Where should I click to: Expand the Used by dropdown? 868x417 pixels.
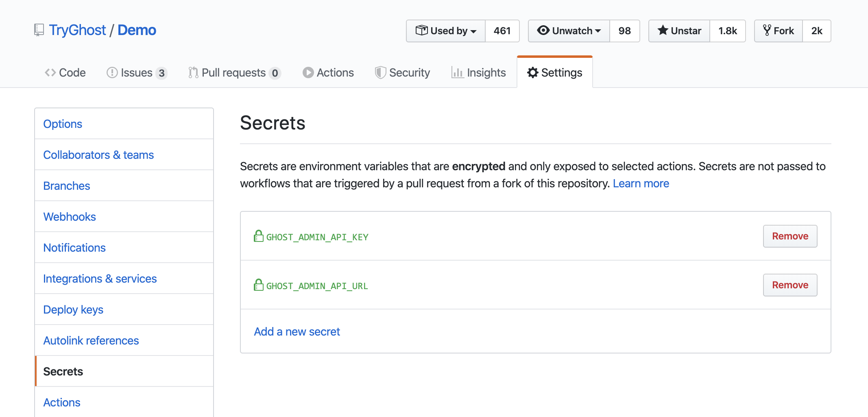point(445,31)
